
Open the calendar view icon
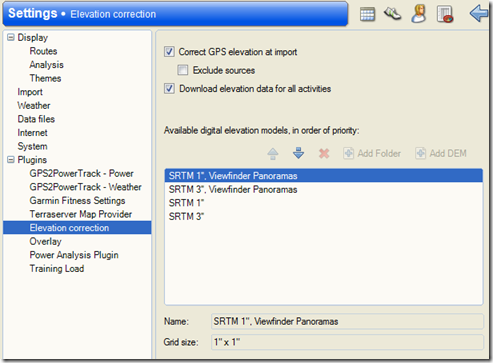367,14
